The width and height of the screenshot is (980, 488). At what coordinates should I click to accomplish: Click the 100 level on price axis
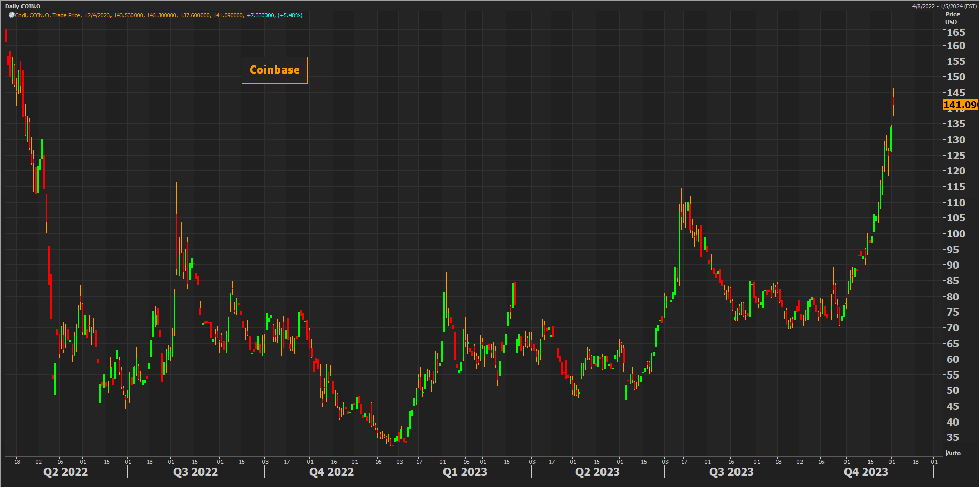(955, 234)
